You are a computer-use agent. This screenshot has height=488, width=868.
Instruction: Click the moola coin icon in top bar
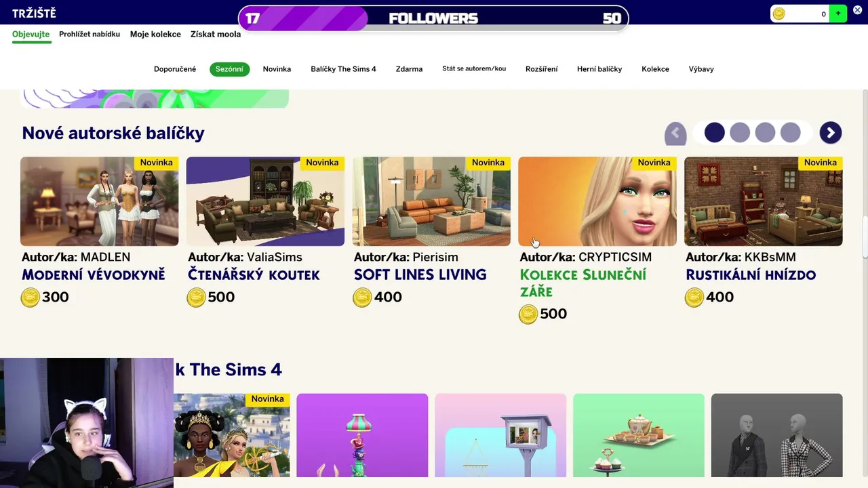coord(779,14)
